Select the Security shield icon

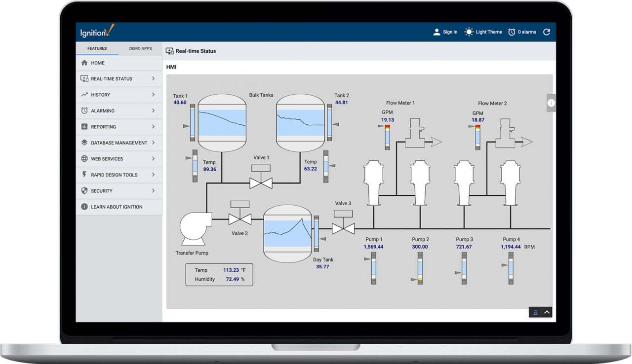[84, 191]
